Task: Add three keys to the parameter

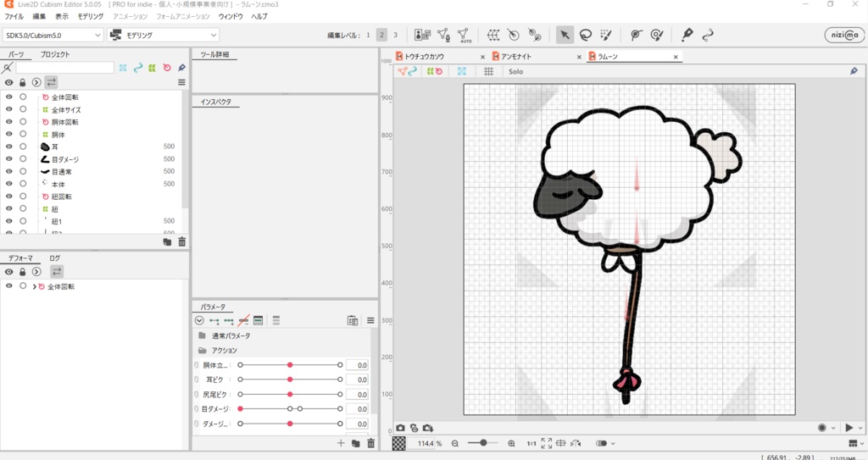Action: pos(229,320)
